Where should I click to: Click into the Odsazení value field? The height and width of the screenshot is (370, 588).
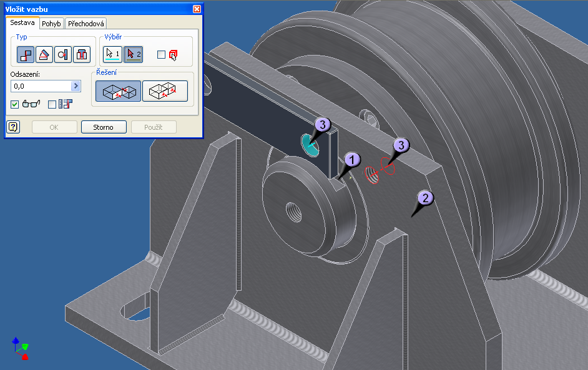point(41,86)
